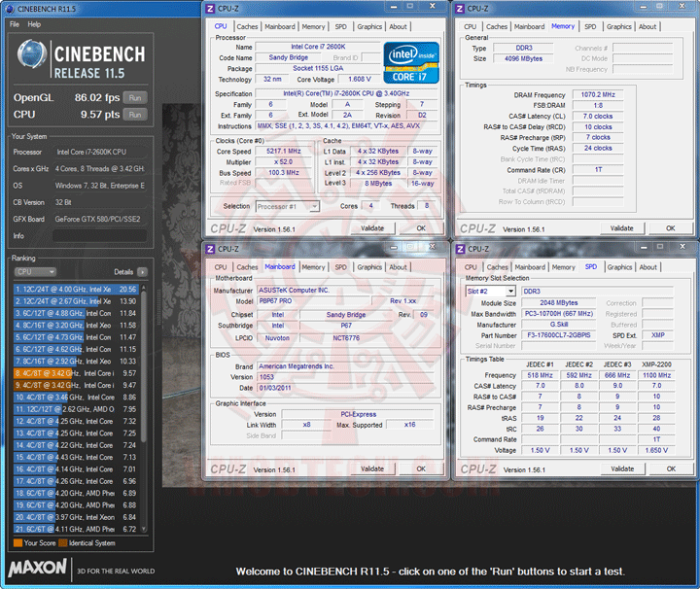The image size is (700, 589).
Task: Minimize the top-left CPU-Z window
Action: point(394,6)
